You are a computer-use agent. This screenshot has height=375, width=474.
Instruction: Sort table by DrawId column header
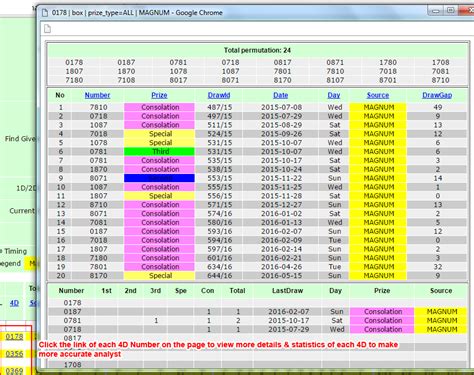coord(219,95)
